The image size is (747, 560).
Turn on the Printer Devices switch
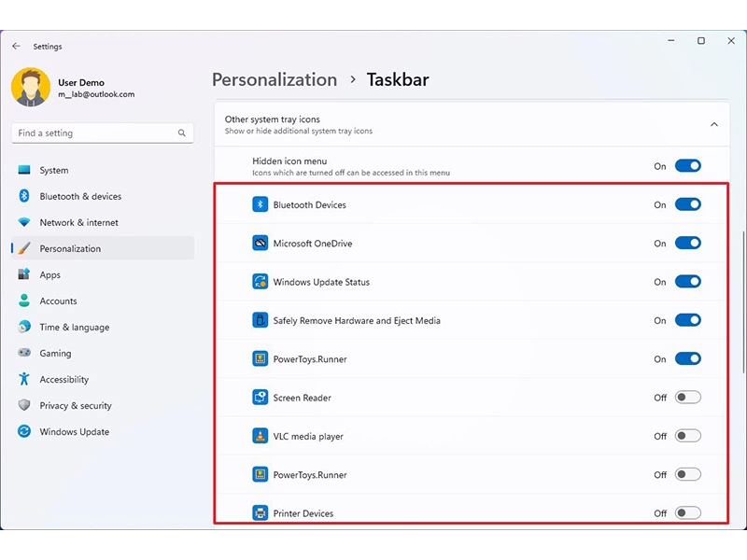[688, 512]
